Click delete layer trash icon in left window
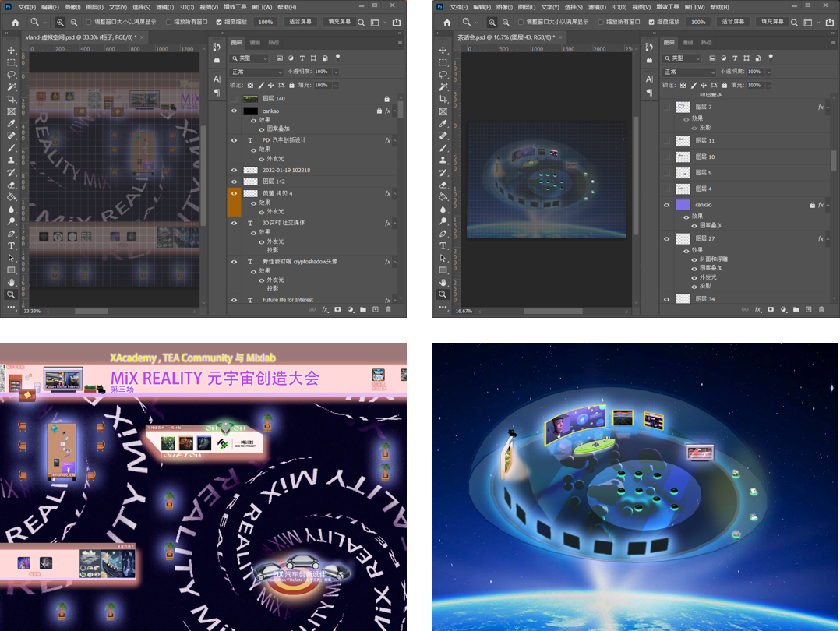The height and width of the screenshot is (631, 840). coord(388,309)
